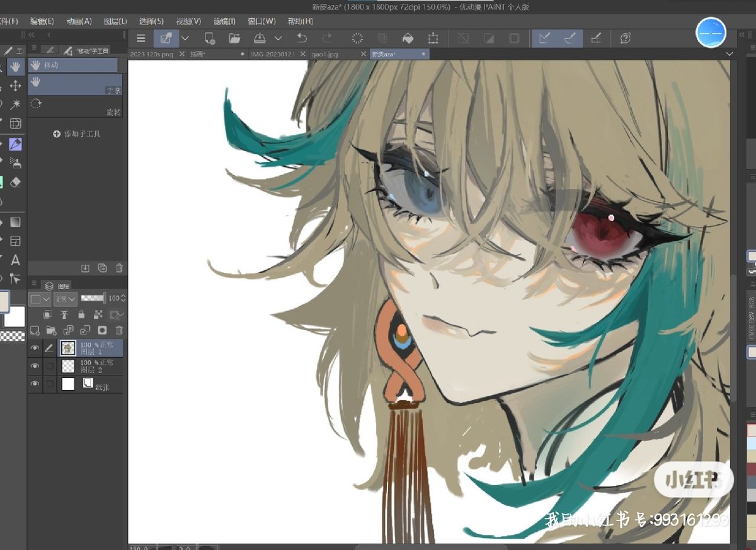Viewport: 756px width, 550px height.
Task: Click the Fill bucket icon in command bar
Action: pyautogui.click(x=408, y=38)
